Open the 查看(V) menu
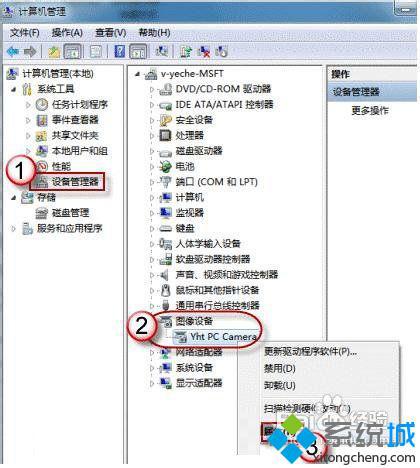 tap(111, 33)
